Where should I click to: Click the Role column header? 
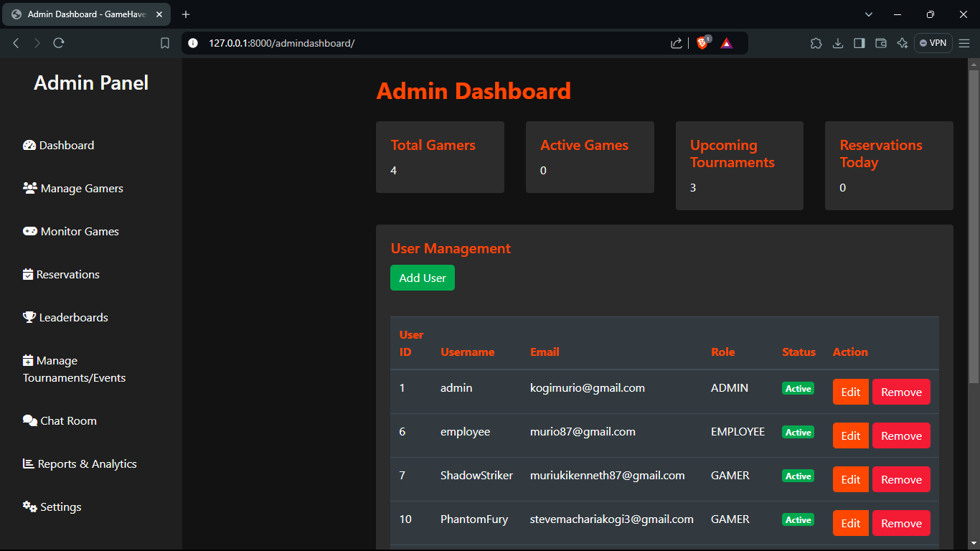pos(722,352)
